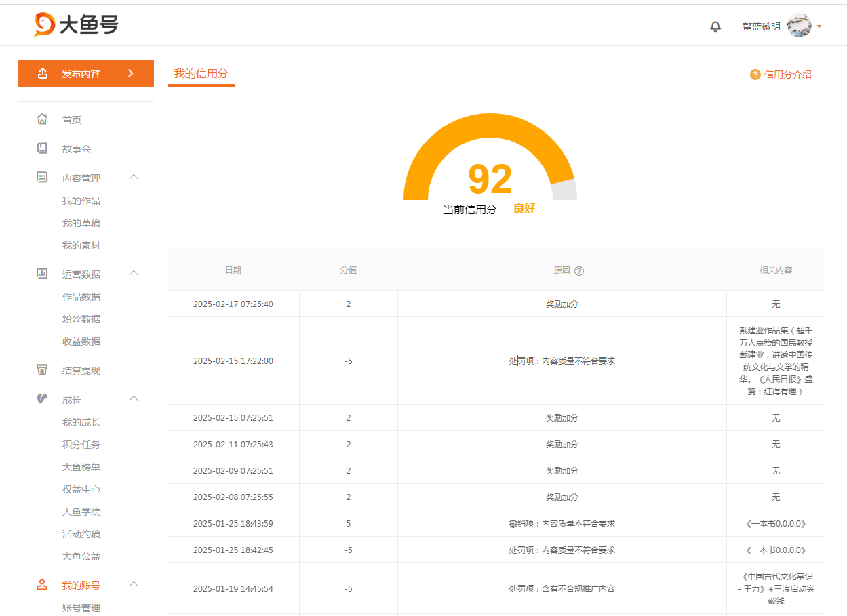Open 故事会 in sidebar
The height and width of the screenshot is (616, 847).
click(77, 149)
